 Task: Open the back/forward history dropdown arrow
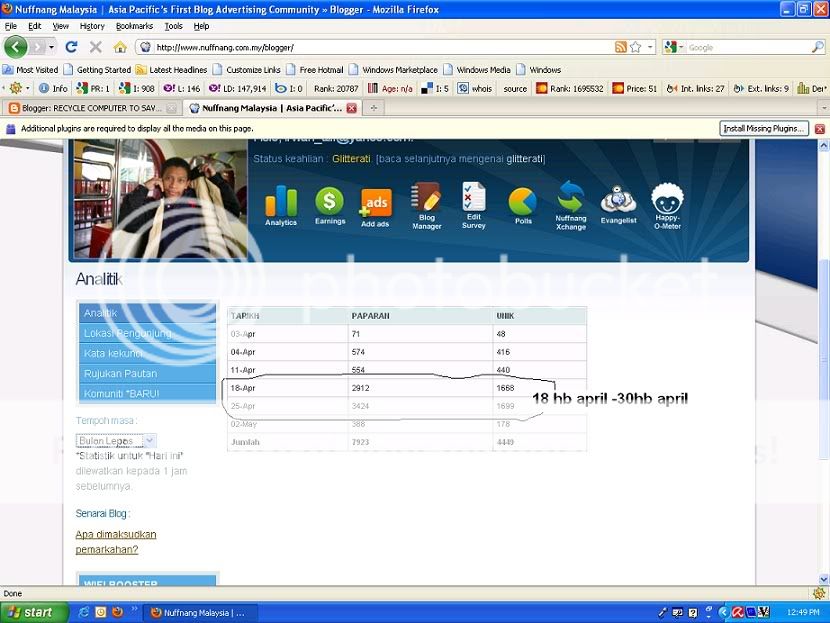click(x=51, y=47)
